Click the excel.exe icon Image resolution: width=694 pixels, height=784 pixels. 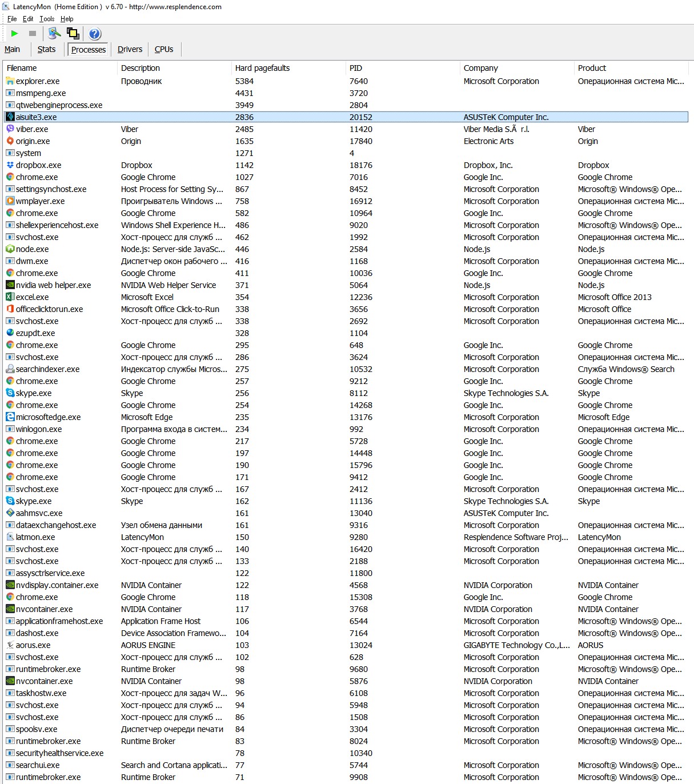pos(10,297)
